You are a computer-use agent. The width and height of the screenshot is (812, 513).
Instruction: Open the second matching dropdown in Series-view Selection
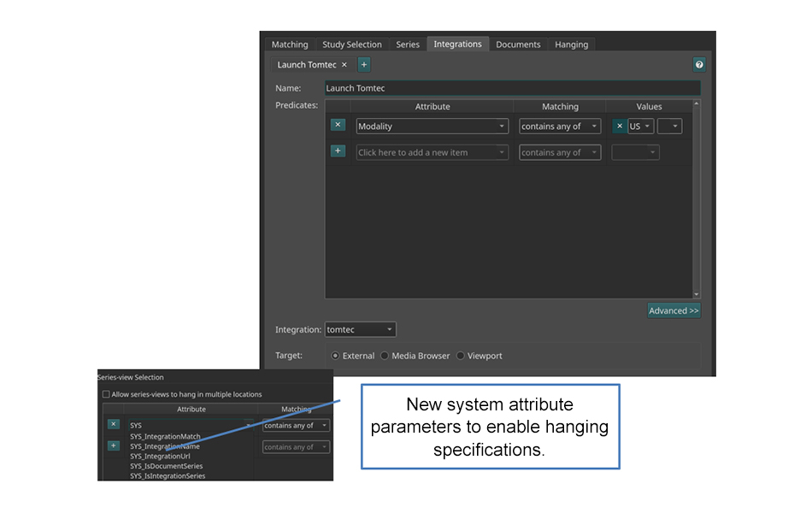296,446
